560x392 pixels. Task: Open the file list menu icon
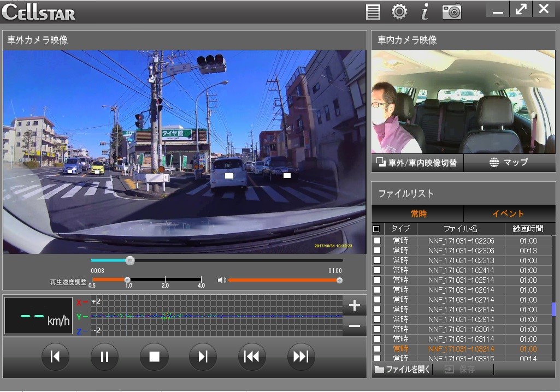(373, 11)
